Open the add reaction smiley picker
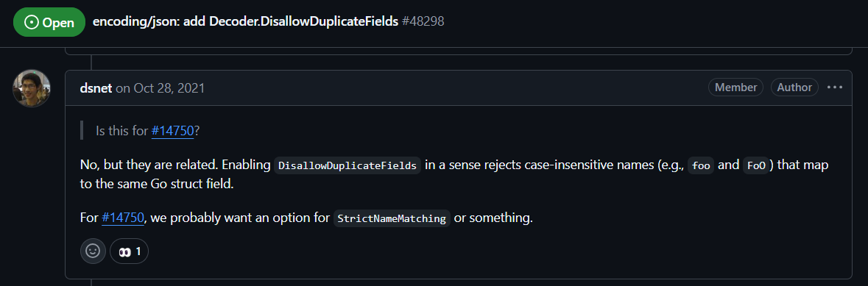Screen dimensions: 868x286 (x=93, y=251)
